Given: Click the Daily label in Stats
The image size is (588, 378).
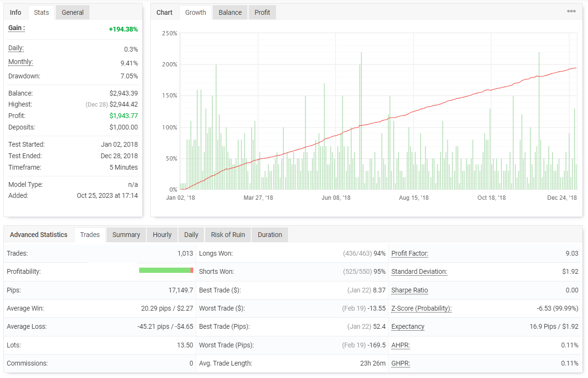Looking at the screenshot, I should coord(16,48).
